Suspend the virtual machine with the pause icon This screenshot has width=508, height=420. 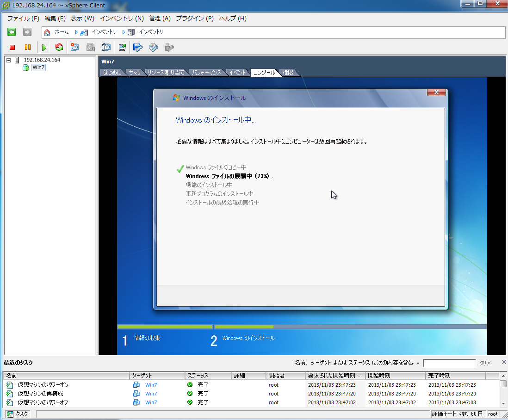click(x=28, y=47)
